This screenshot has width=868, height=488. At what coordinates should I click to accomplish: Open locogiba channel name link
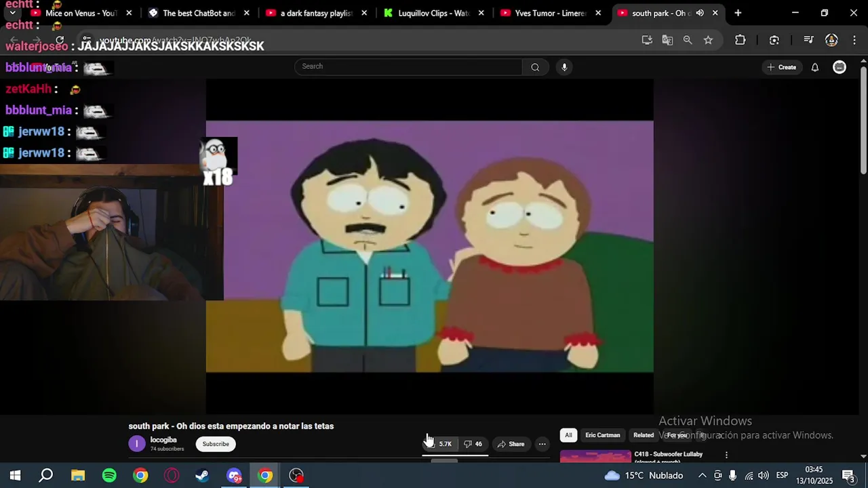coord(163,440)
